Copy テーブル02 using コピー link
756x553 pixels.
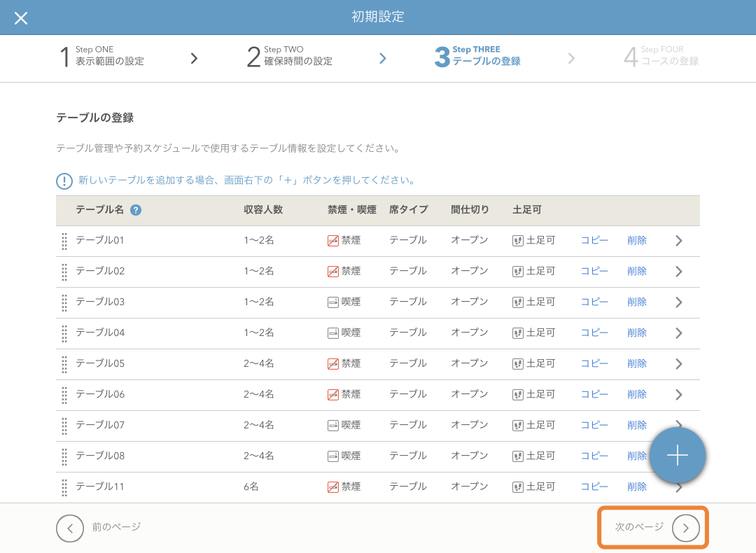594,272
